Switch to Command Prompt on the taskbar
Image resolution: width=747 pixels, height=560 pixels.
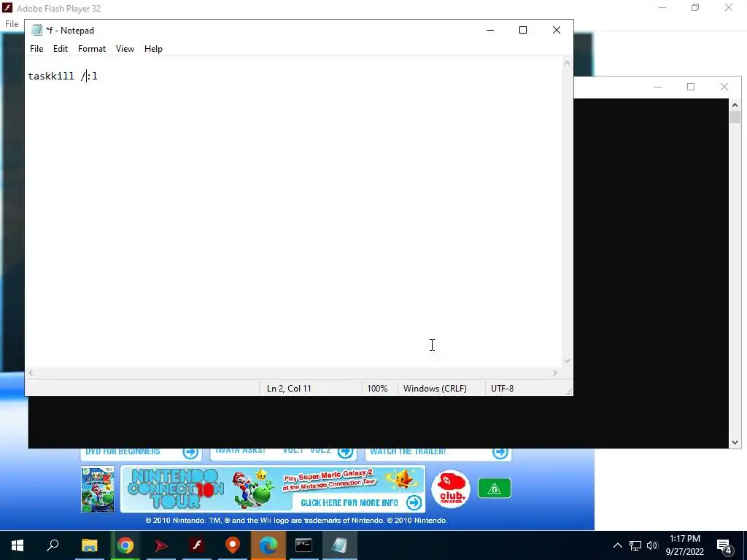[x=304, y=545]
